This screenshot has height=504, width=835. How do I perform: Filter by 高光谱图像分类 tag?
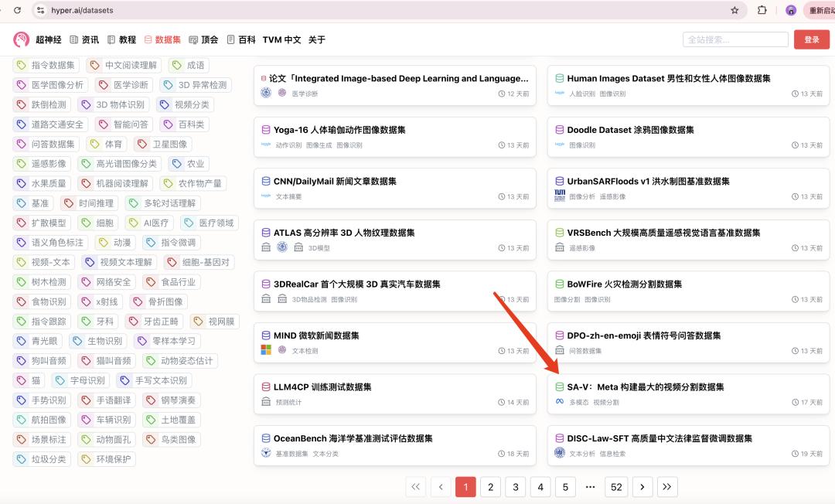pyautogui.click(x=120, y=163)
